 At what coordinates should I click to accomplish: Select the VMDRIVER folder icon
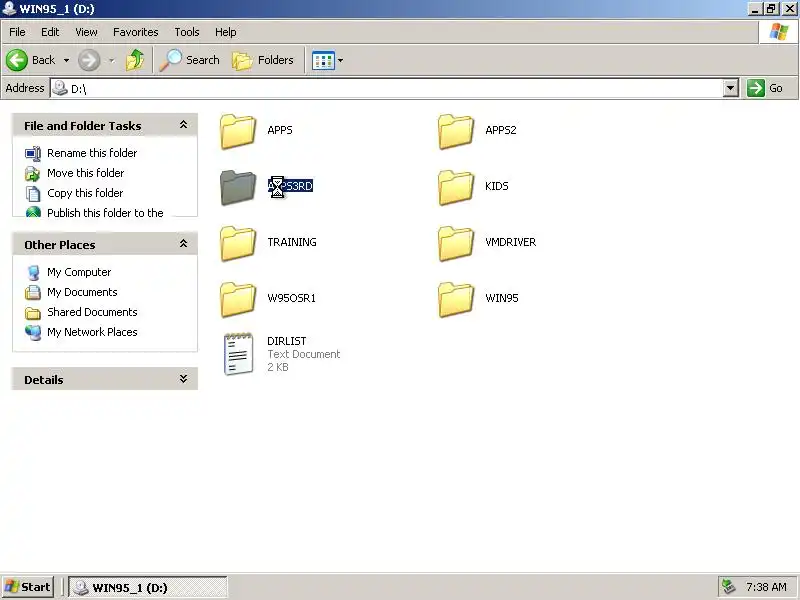[456, 243]
